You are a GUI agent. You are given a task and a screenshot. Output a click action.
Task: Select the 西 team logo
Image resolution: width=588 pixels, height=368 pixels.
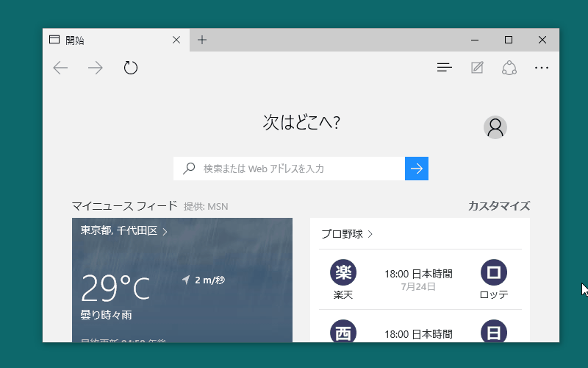point(343,330)
